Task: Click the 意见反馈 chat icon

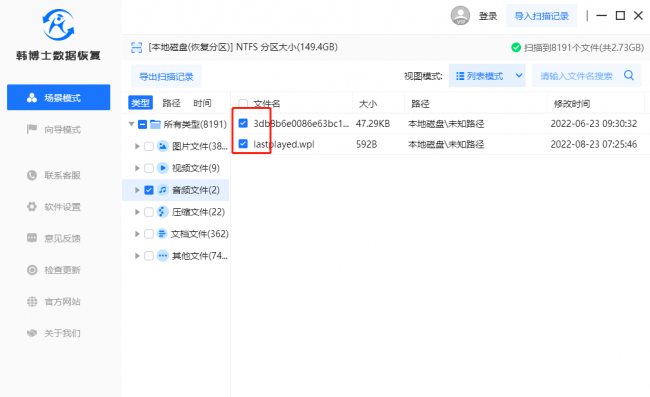Action: [32, 238]
